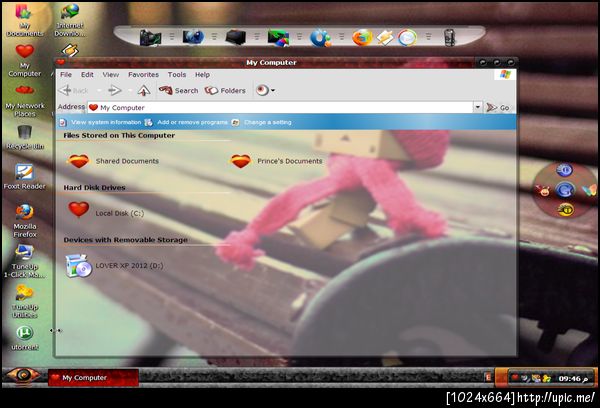Click the red heart tray icon
The height and width of the screenshot is (408, 600).
515,378
